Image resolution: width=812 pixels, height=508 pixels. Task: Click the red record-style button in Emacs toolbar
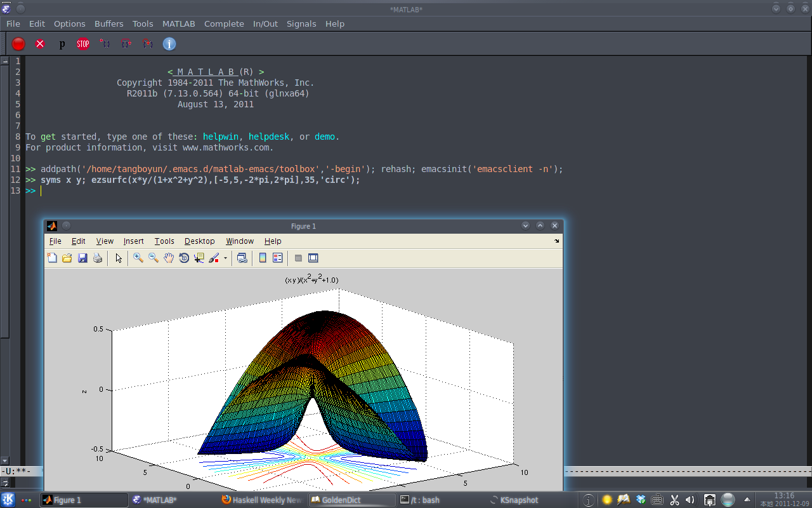(18, 44)
